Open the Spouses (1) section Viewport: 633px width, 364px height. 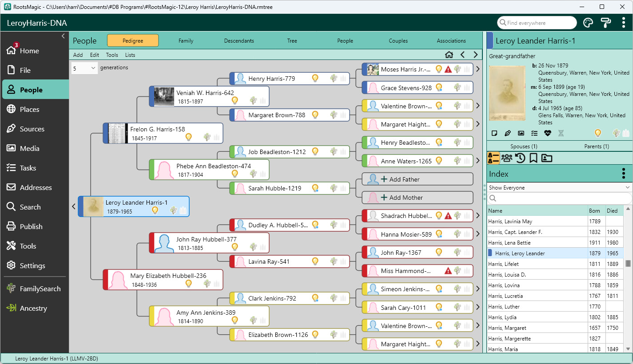pyautogui.click(x=524, y=146)
